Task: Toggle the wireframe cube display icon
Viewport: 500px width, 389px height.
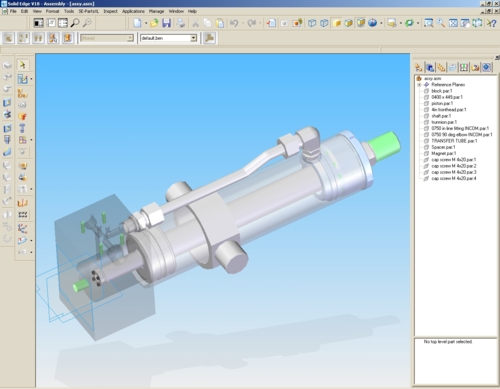Action: [x=312, y=23]
